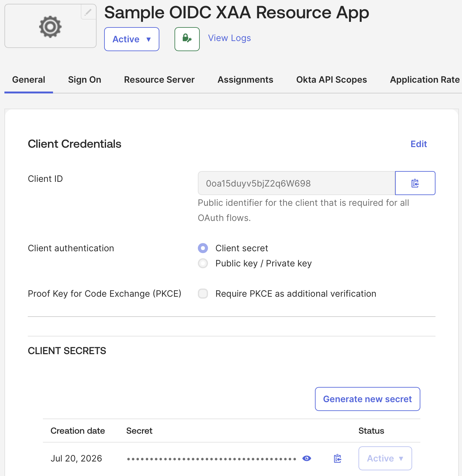
Task: Click the Client Credentials heading
Action: tap(74, 144)
